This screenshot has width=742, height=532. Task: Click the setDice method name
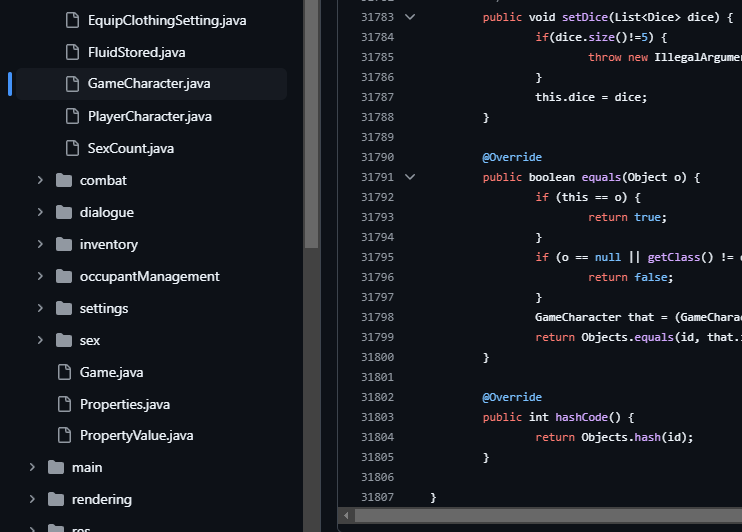tap(584, 17)
